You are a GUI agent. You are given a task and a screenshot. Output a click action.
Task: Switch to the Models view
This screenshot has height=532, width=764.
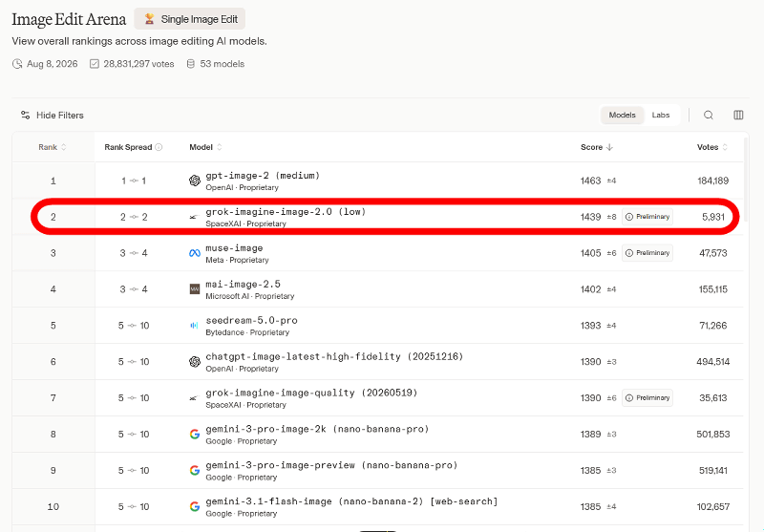[x=623, y=115]
